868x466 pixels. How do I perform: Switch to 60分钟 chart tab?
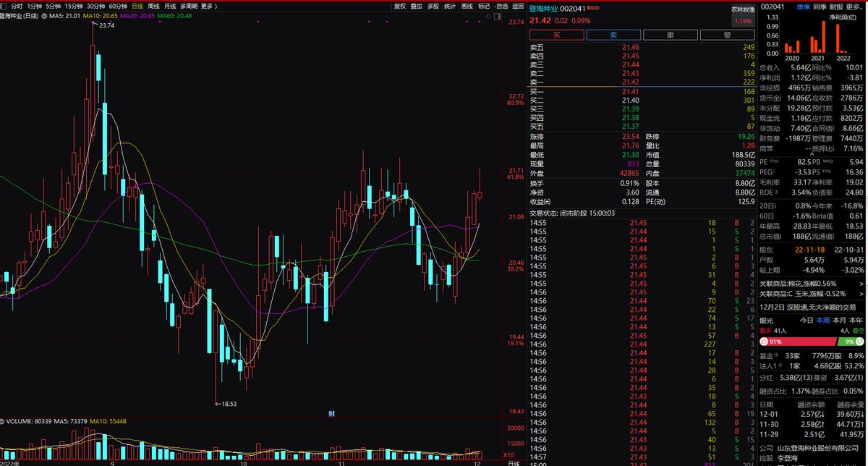[118, 6]
